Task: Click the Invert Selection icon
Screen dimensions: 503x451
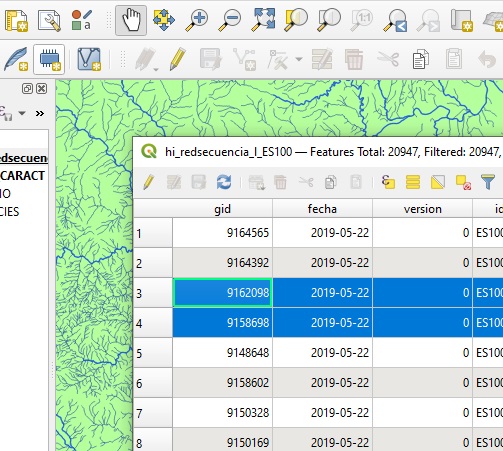Action: (x=438, y=183)
